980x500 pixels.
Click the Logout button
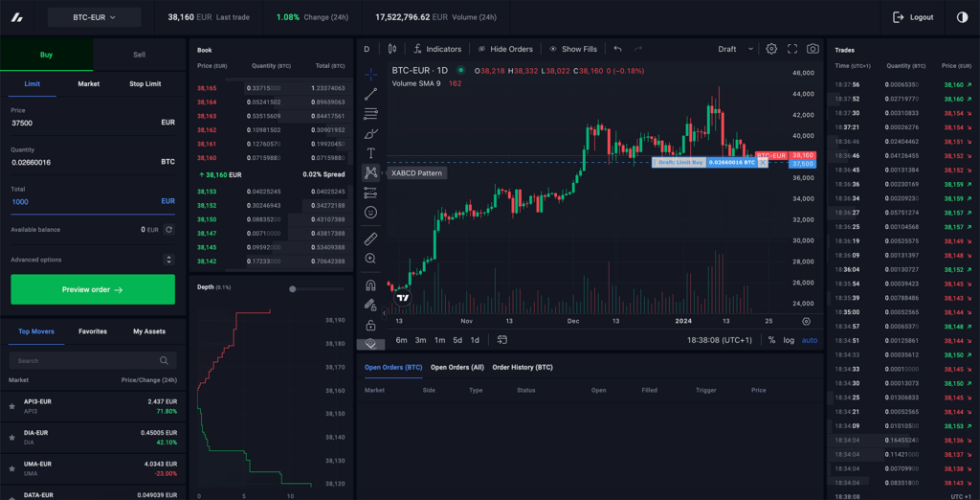pos(913,17)
